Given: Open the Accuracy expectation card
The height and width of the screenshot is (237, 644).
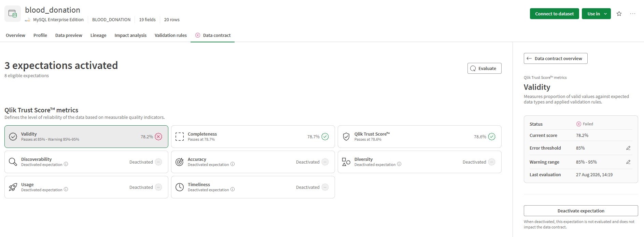Looking at the screenshot, I should [253, 162].
